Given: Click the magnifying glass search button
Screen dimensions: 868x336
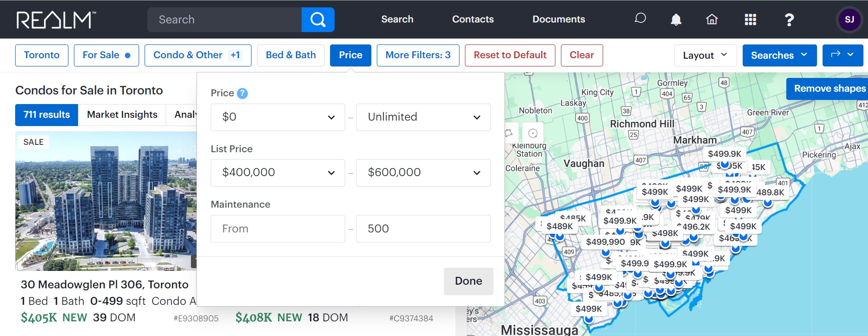Looking at the screenshot, I should [318, 20].
